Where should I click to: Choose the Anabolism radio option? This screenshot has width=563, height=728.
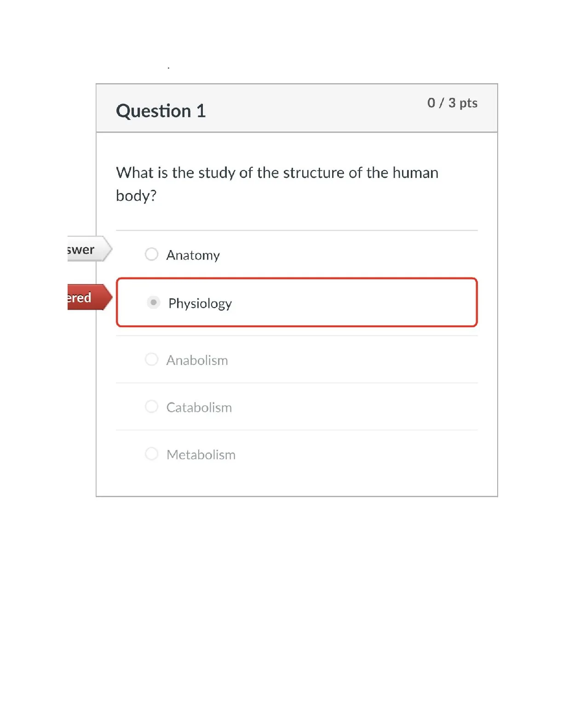pyautogui.click(x=151, y=359)
